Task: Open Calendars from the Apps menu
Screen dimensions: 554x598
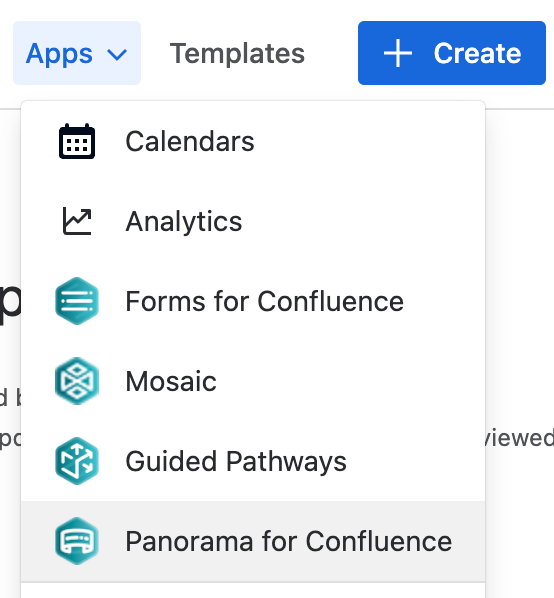Action: pos(253,141)
